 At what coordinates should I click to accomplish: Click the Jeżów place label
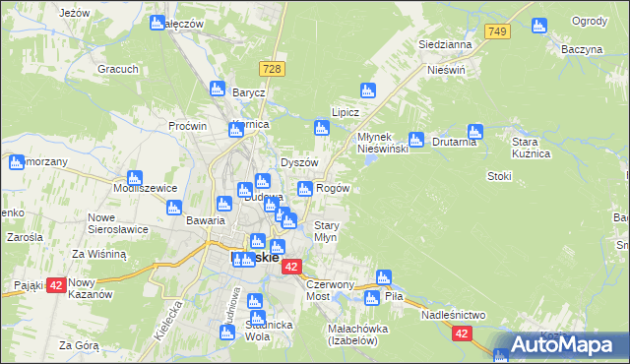click(75, 13)
